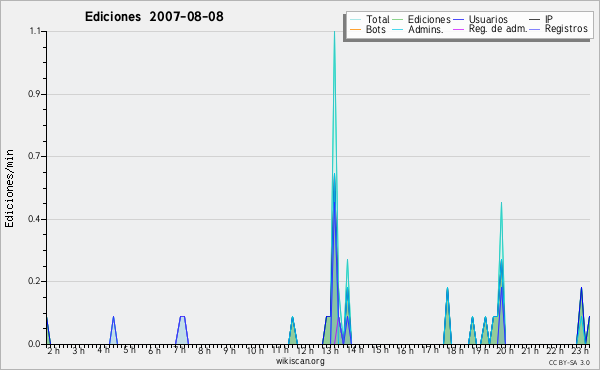The height and width of the screenshot is (370, 600).
Task: Click the '0.2' y-axis value
Action: (x=34, y=281)
